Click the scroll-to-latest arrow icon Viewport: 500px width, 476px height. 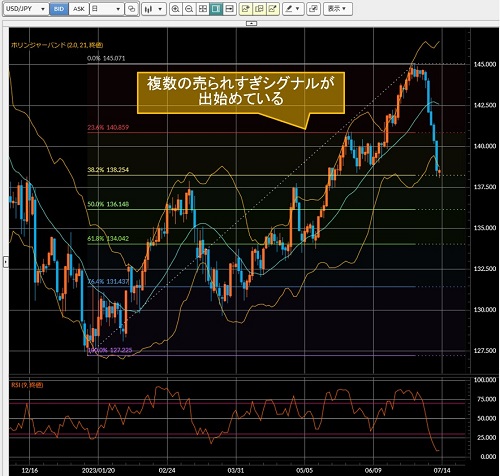(x=229, y=9)
